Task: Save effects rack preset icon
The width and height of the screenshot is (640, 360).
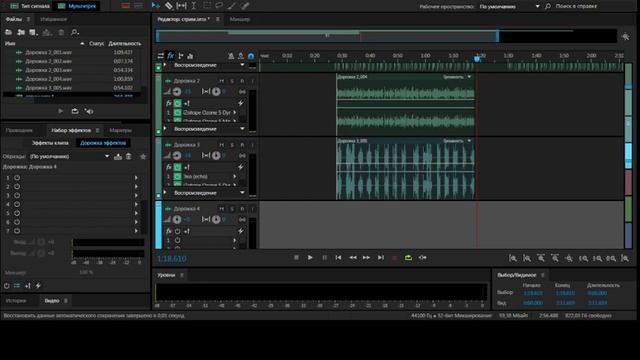Action: (118, 157)
